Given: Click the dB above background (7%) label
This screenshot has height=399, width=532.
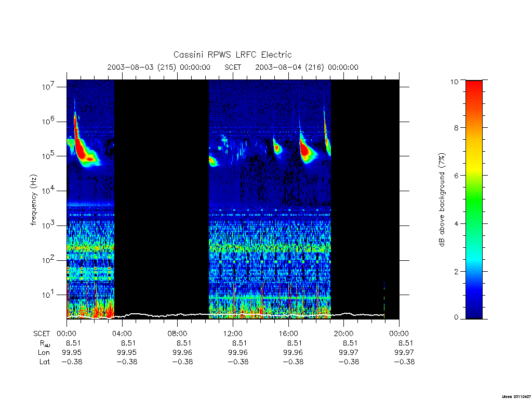Looking at the screenshot, I should pos(442,200).
